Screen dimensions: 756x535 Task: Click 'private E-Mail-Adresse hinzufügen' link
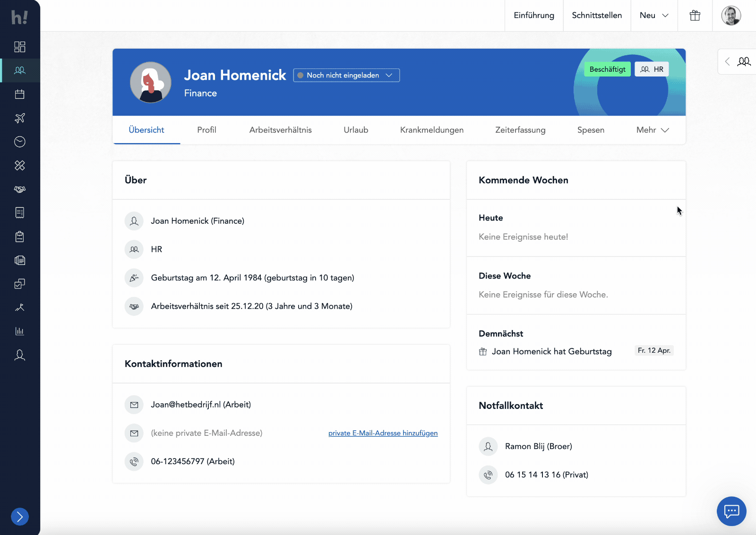tap(383, 433)
